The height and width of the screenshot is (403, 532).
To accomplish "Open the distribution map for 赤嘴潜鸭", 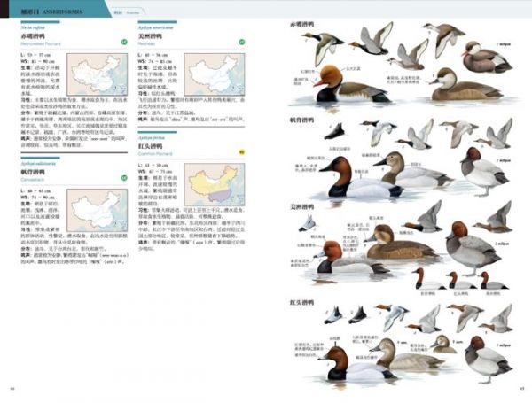I will pyautogui.click(x=97, y=74).
